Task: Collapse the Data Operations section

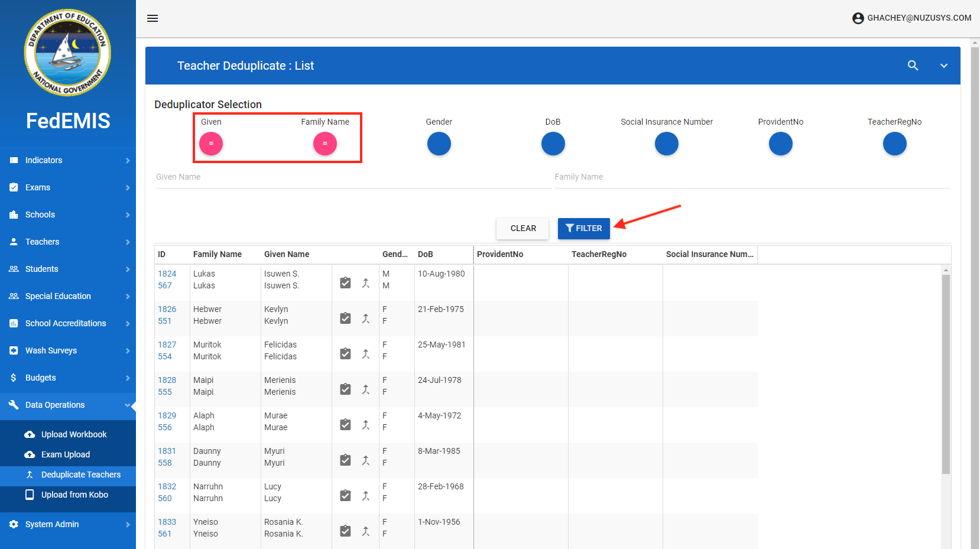Action: tap(68, 405)
